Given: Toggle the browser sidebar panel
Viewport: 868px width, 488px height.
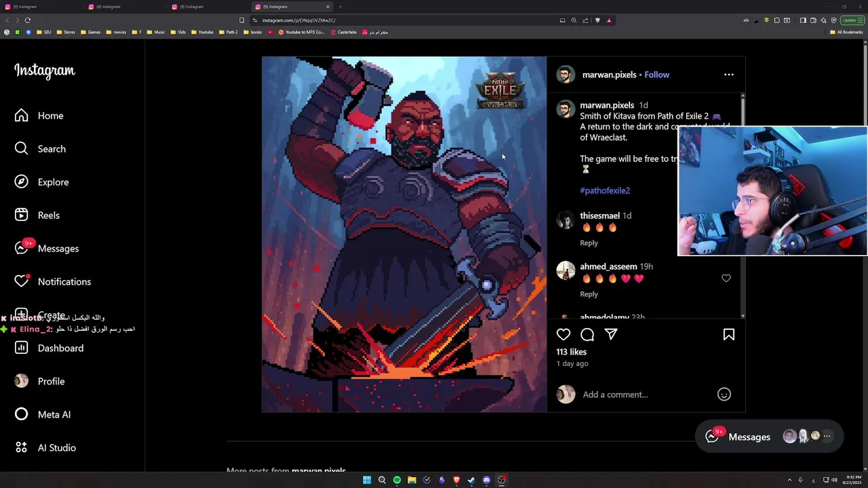Looking at the screenshot, I should [x=803, y=20].
